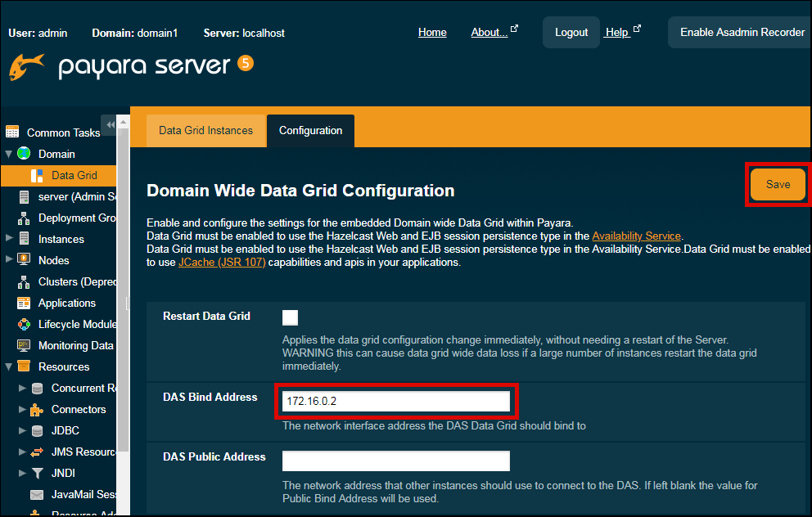The image size is (812, 517).
Task: Click the Logout button
Action: pos(571,33)
